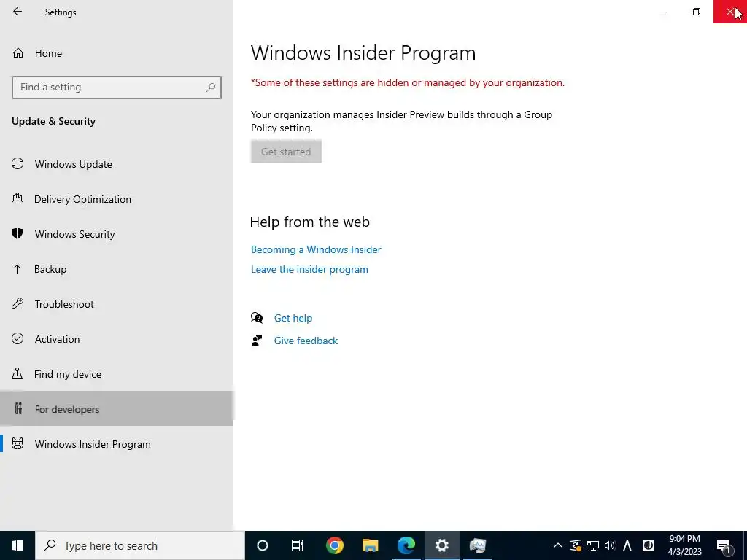
Task: Open the Action Center notifications icon
Action: (723, 545)
